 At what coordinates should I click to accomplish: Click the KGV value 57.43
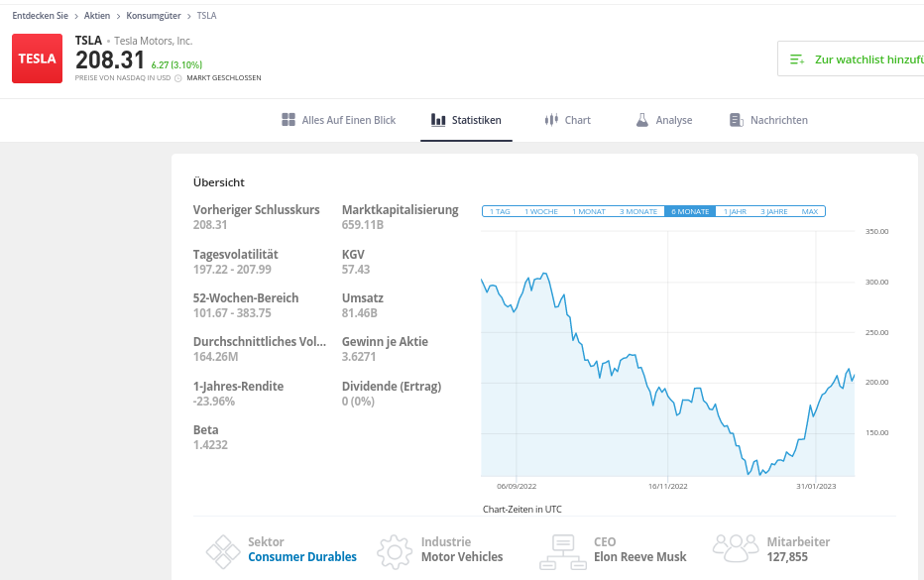coord(356,270)
